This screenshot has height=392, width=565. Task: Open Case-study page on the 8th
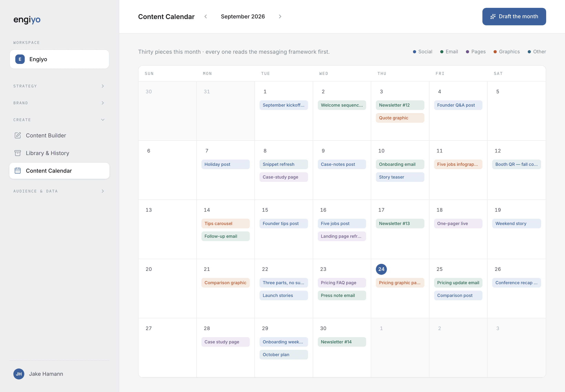(x=284, y=177)
